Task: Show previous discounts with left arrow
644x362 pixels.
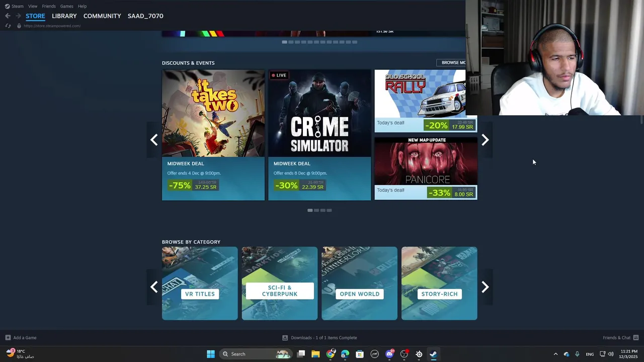Action: coord(154,140)
